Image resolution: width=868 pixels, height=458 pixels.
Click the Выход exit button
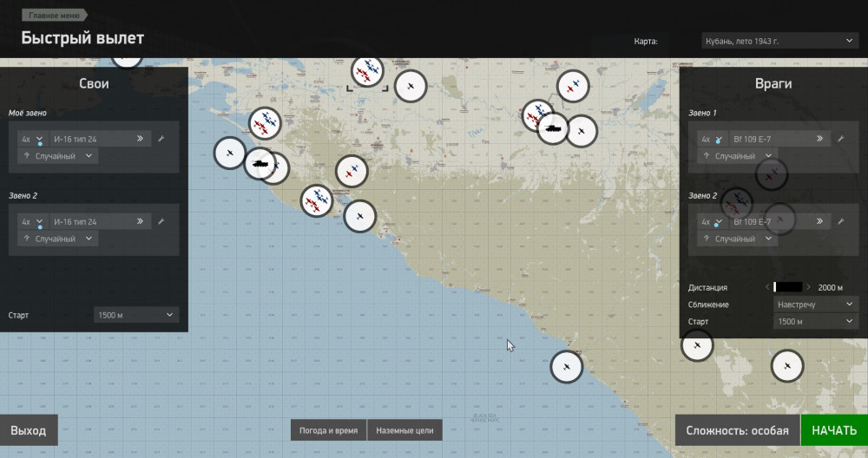pos(29,430)
